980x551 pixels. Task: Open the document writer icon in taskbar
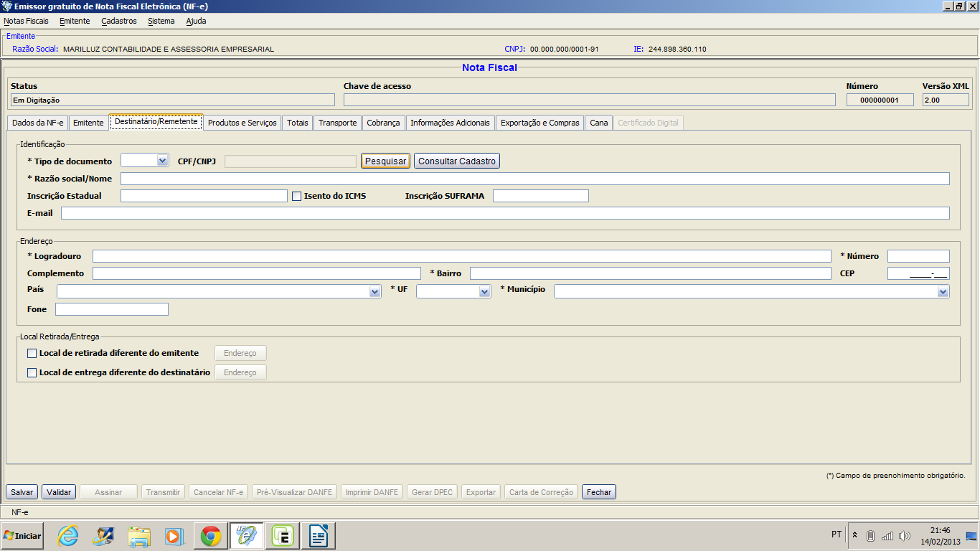click(319, 536)
